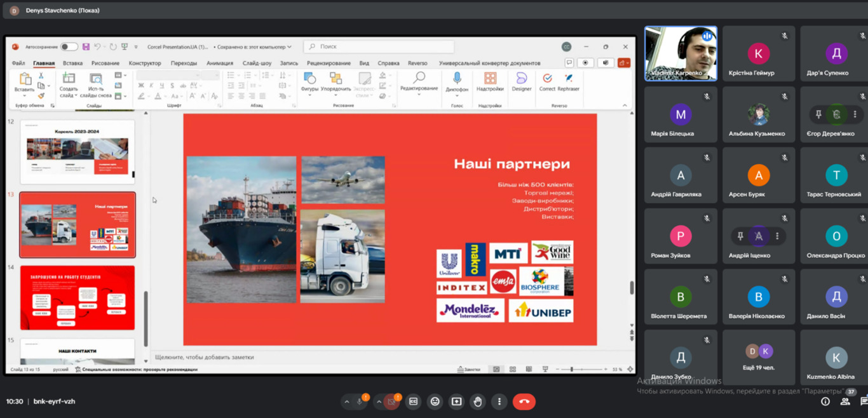This screenshot has width=868, height=418.
Task: Click the русский language indicator
Action: (60, 370)
